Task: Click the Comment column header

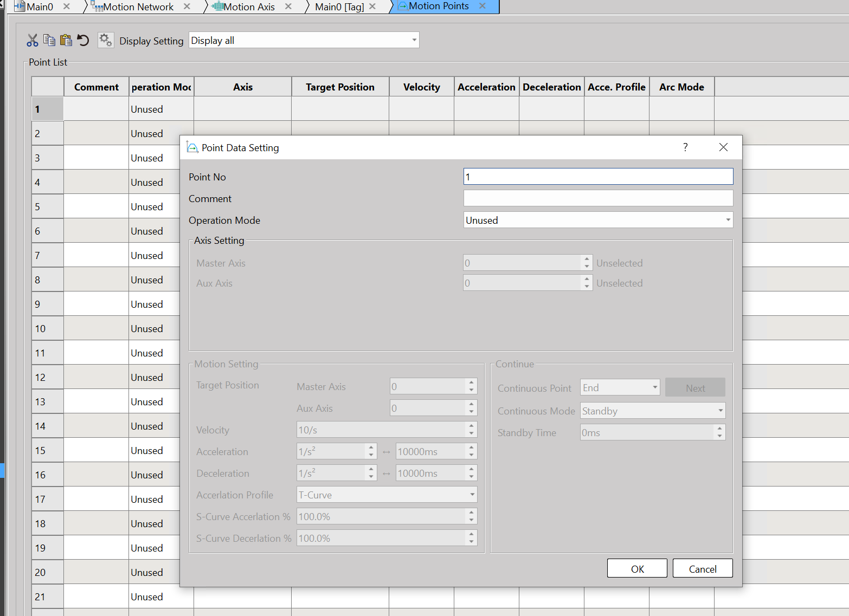Action: click(x=97, y=87)
